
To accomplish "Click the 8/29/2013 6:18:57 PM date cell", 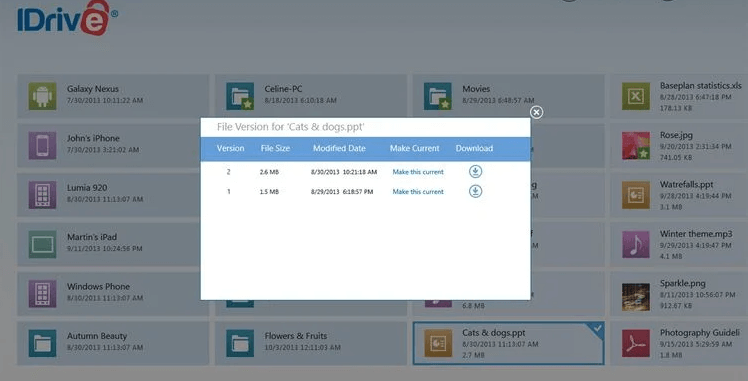I will 342,192.
